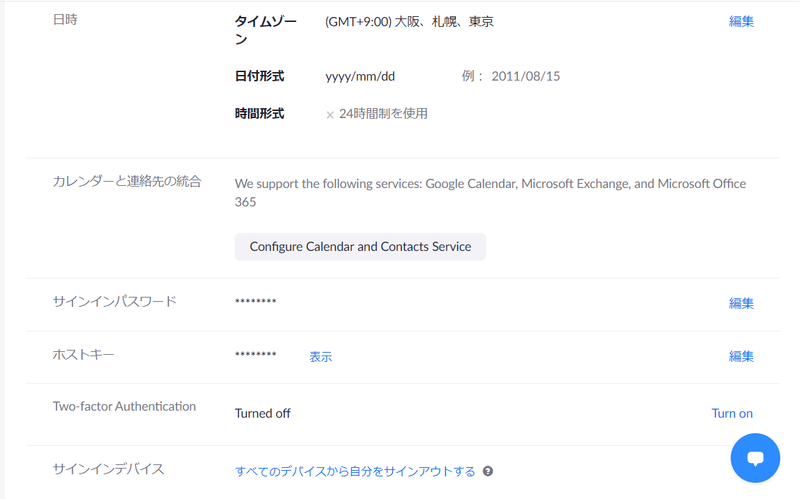Open the chat support bubble icon
Image resolution: width=800 pixels, height=499 pixels.
click(x=755, y=458)
